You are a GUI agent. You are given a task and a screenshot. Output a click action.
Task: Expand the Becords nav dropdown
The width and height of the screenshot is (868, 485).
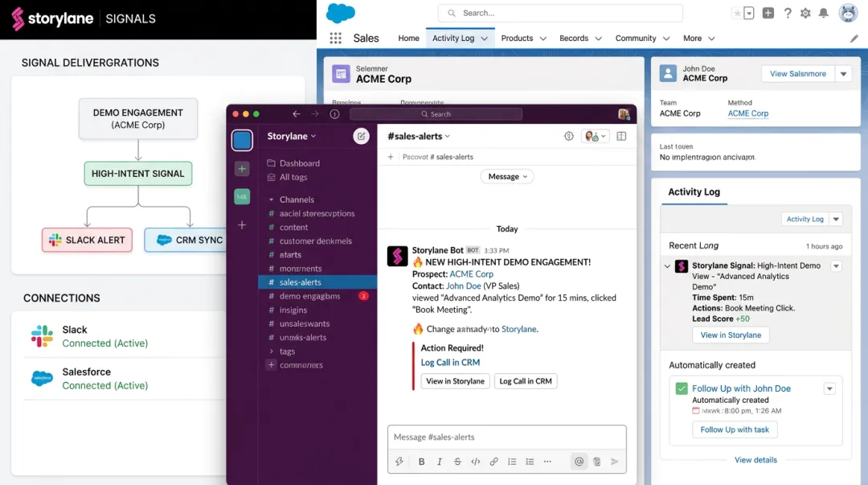click(x=599, y=39)
